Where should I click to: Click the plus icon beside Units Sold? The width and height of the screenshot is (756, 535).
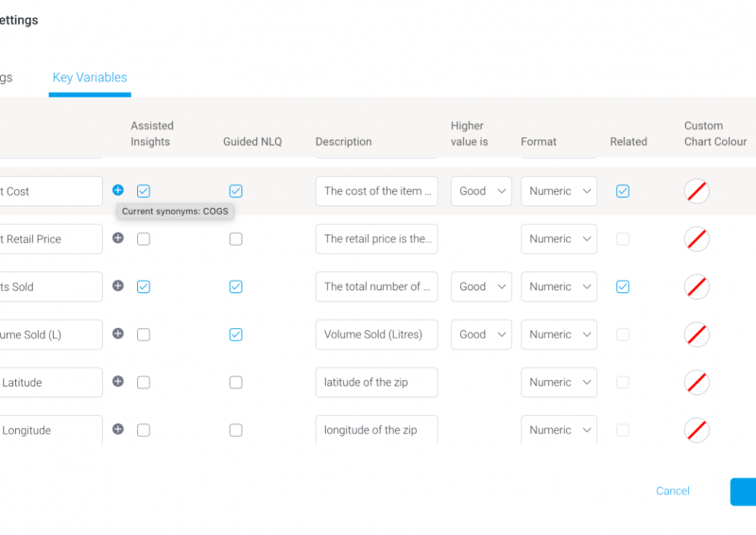point(118,285)
